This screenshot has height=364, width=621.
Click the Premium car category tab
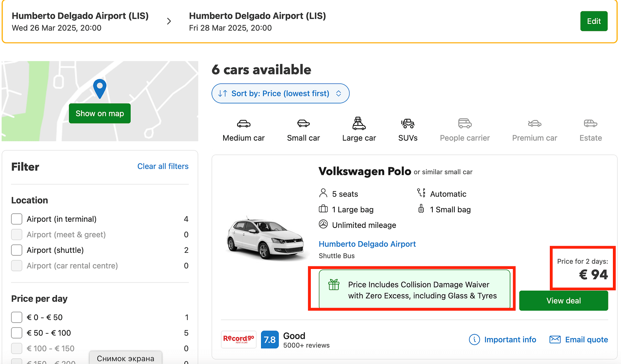[x=535, y=130]
